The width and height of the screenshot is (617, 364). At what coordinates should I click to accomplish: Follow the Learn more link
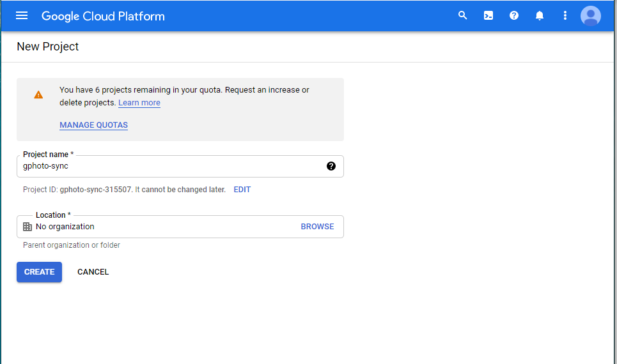click(139, 103)
